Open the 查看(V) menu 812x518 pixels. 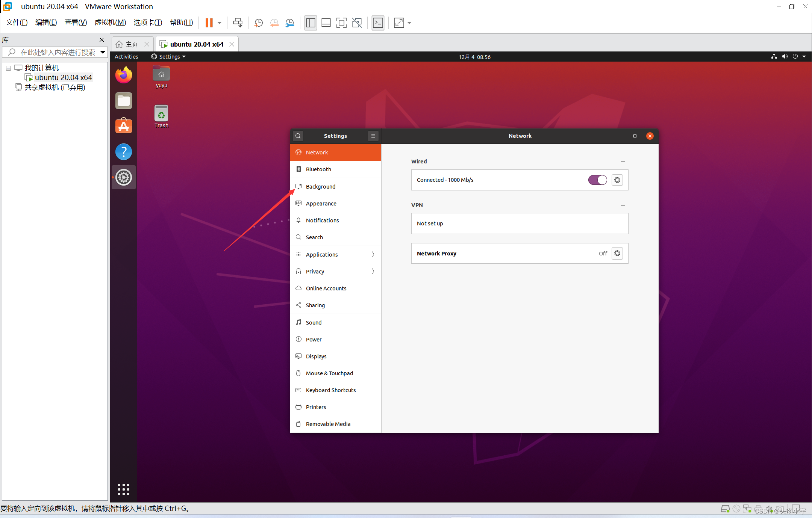click(76, 23)
